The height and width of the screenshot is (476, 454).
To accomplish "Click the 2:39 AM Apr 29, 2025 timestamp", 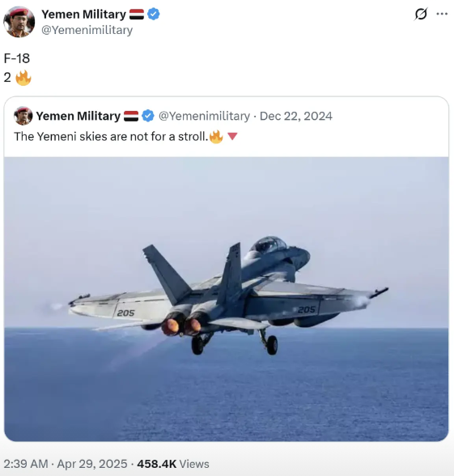I will click(x=66, y=464).
